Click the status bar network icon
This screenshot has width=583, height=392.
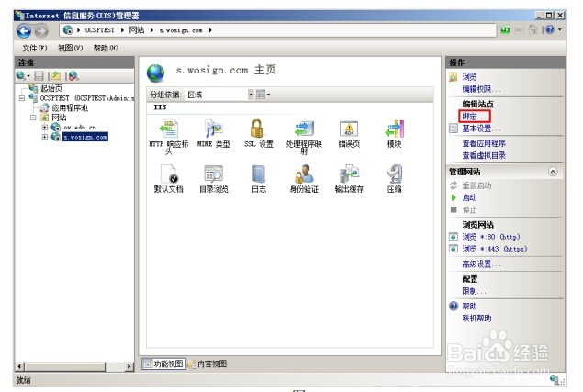click(555, 380)
